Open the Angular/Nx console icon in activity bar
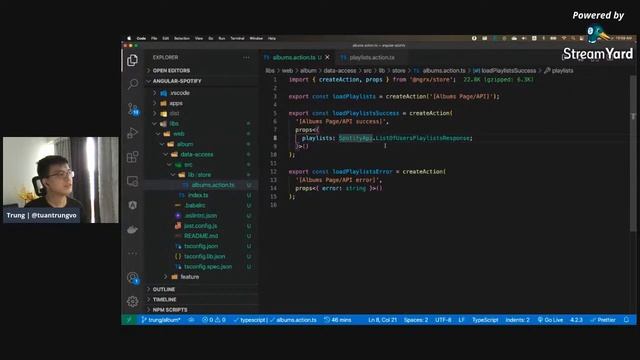This screenshot has width=640, height=360. coord(132,205)
